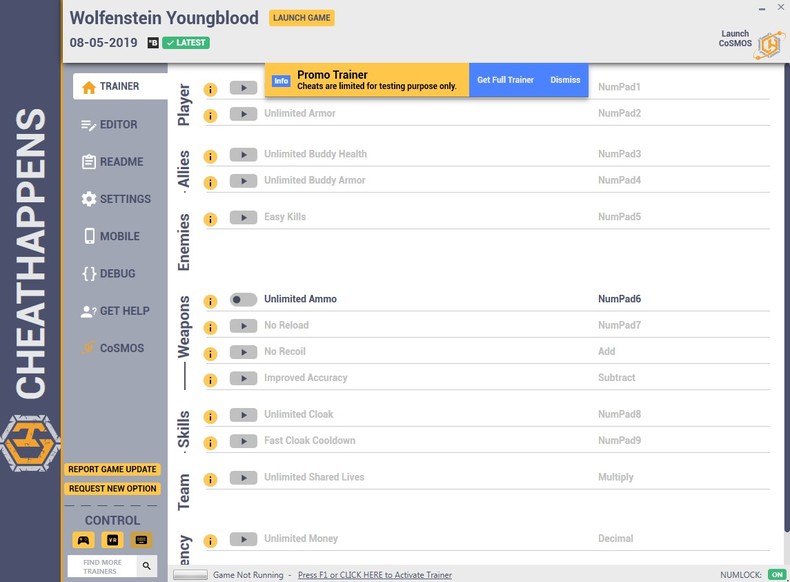Click info icon for Unlimited Ammo

tap(210, 302)
